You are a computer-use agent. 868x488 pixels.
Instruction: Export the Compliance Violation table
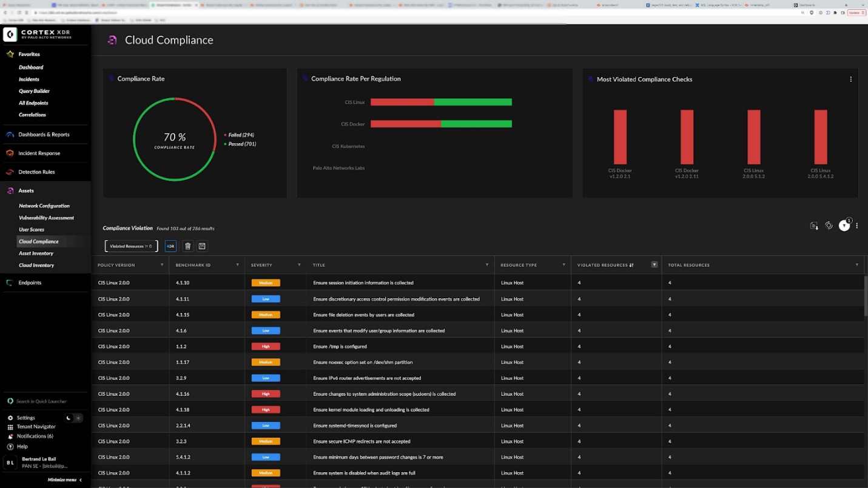[x=813, y=225]
